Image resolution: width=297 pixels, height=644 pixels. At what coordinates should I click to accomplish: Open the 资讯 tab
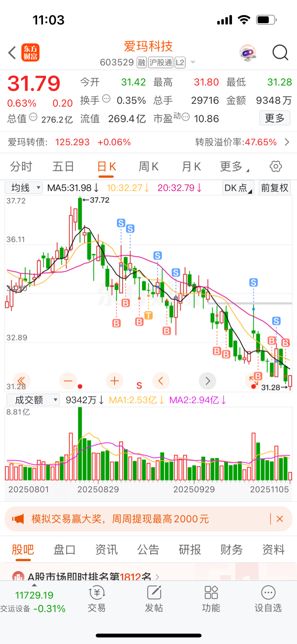pyautogui.click(x=106, y=550)
